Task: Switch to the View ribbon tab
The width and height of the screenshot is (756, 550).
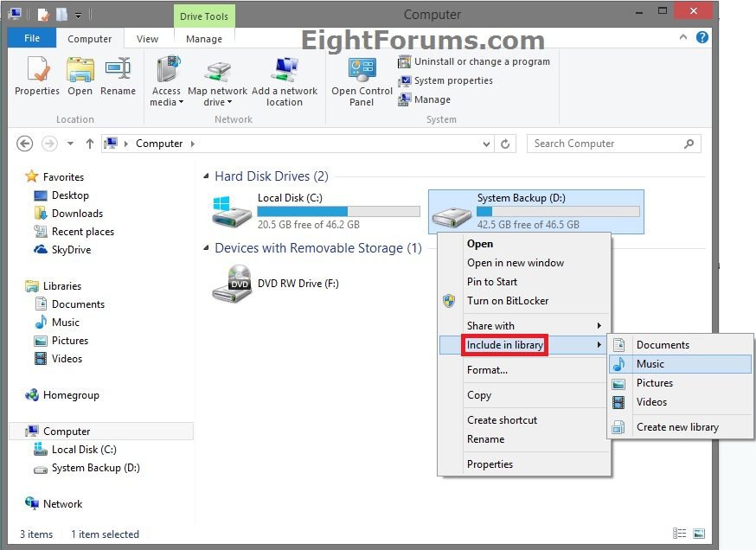Action: (147, 39)
